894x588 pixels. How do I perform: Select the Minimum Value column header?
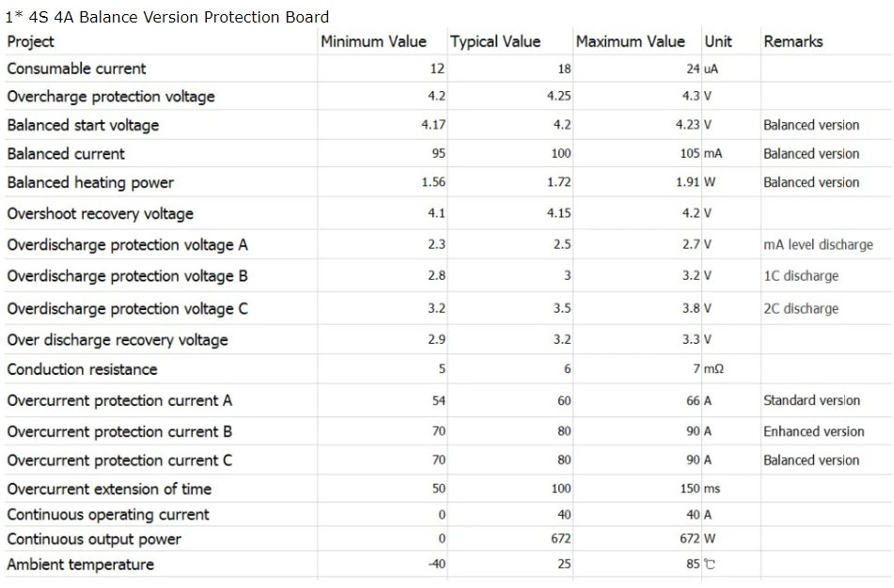coord(373,41)
